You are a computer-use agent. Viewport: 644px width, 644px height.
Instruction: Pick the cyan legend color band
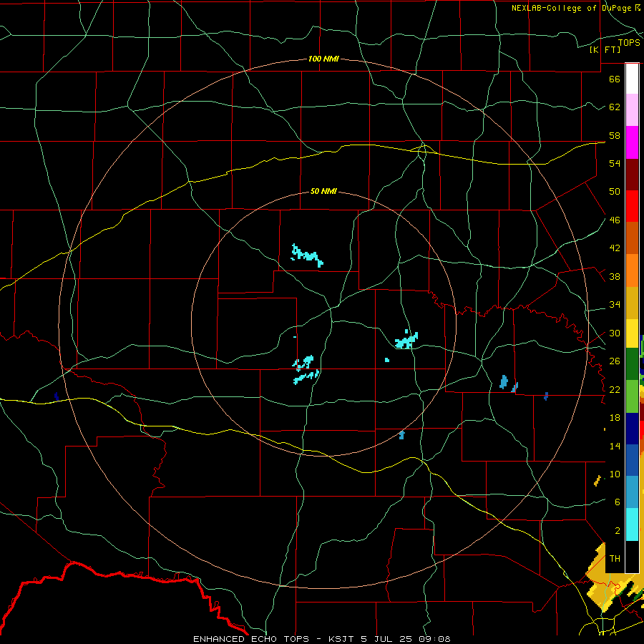(632, 525)
